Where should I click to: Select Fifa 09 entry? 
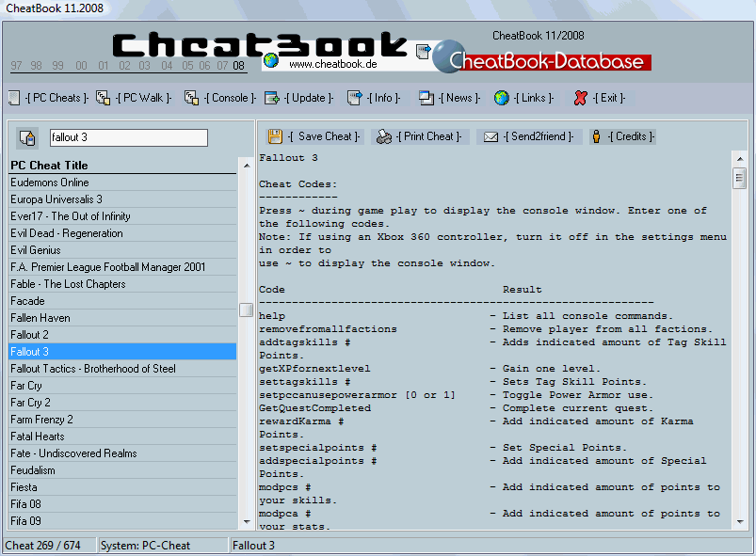(122, 521)
